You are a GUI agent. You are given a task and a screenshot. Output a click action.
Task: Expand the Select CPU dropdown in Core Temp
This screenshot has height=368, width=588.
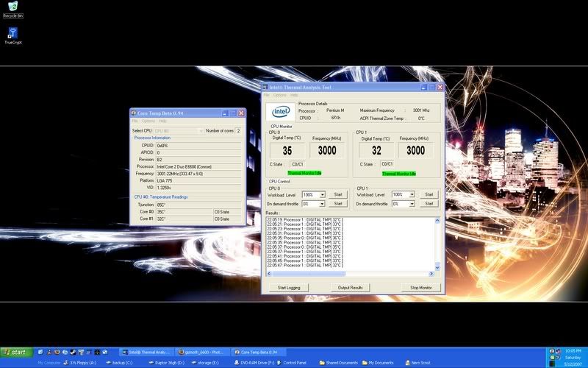point(201,130)
